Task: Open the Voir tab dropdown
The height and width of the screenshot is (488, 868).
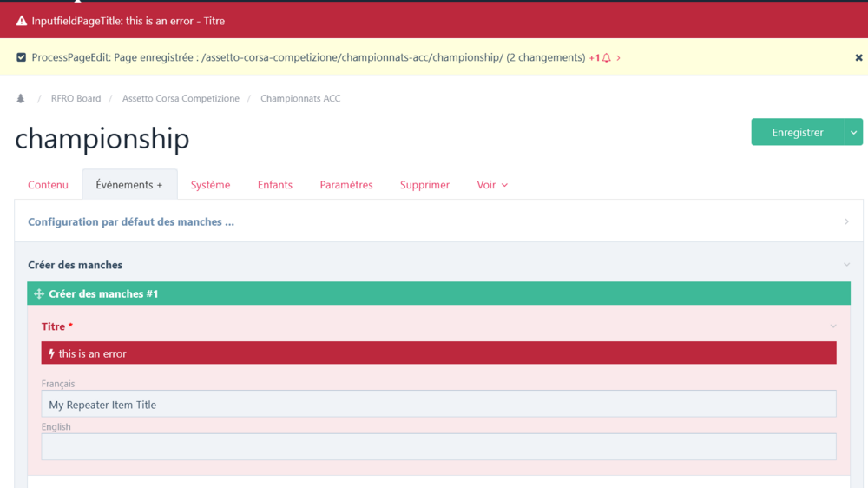Action: click(x=492, y=185)
